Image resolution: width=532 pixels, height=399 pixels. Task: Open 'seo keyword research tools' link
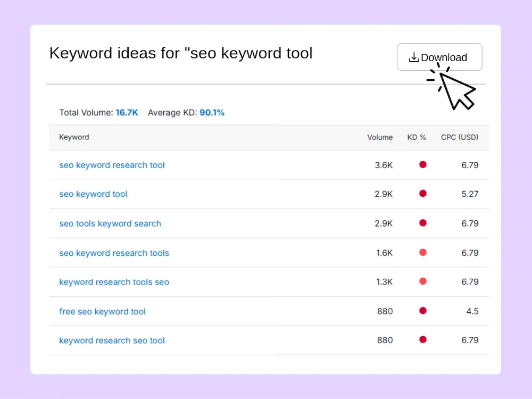(x=114, y=253)
